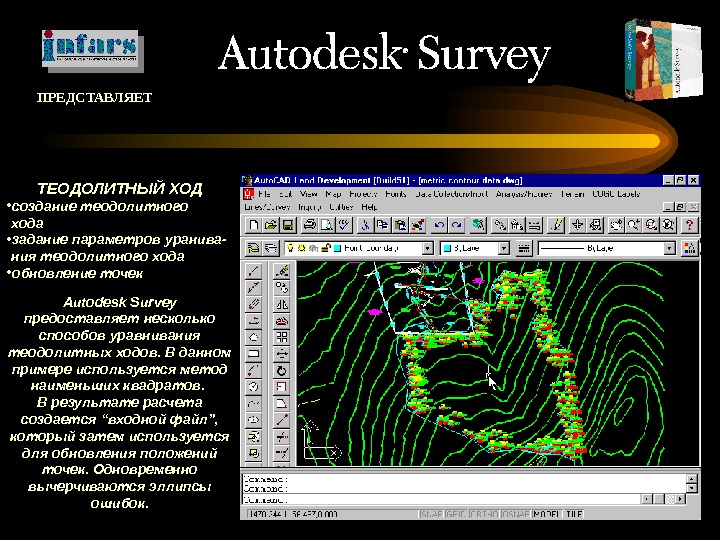The image size is (720, 540).
Task: Expand the ByLayer color dropdown
Action: tap(504, 248)
